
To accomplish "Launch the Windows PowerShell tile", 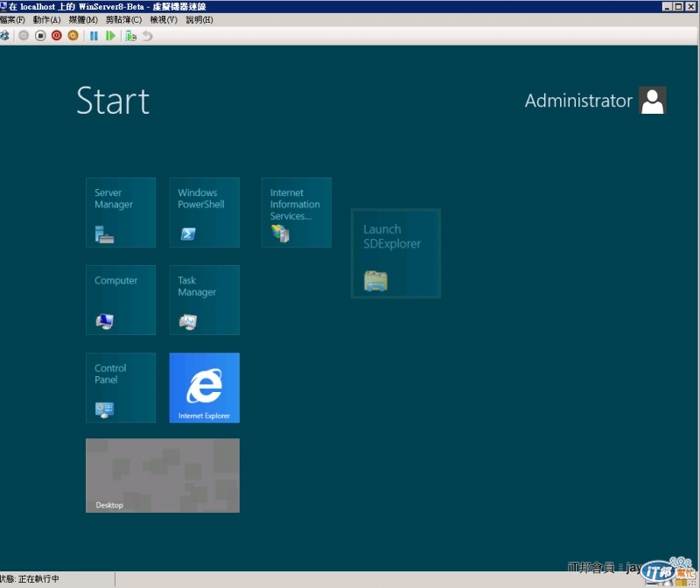I will tap(205, 213).
